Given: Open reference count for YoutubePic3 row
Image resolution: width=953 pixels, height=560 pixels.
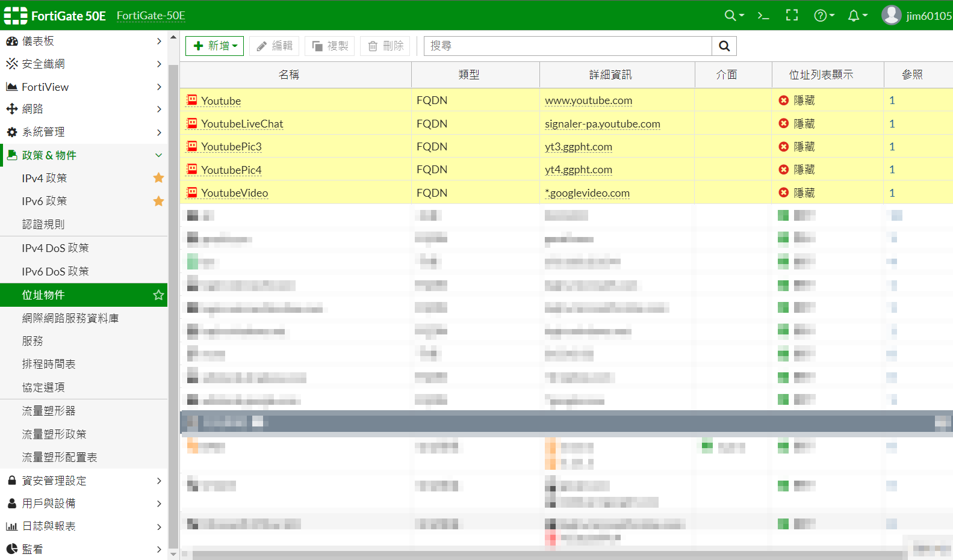Looking at the screenshot, I should tap(892, 147).
